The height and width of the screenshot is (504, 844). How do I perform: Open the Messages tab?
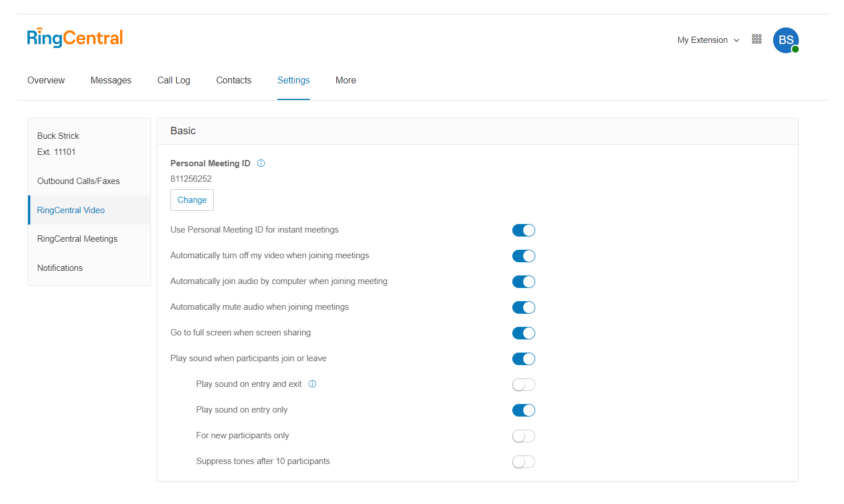click(111, 81)
